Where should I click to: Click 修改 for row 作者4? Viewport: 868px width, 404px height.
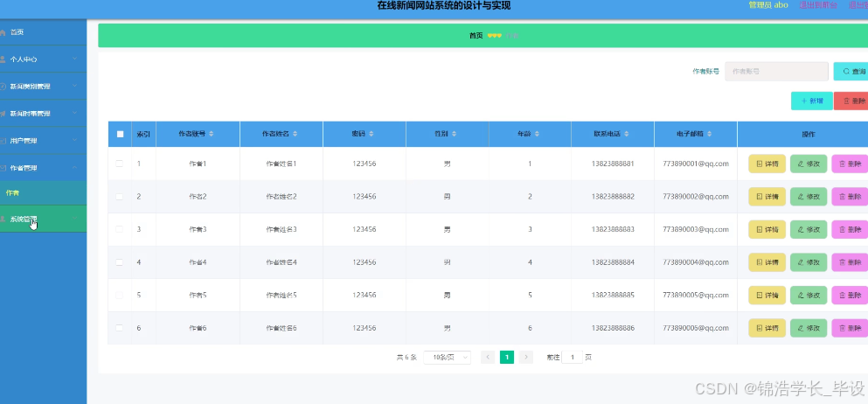809,262
